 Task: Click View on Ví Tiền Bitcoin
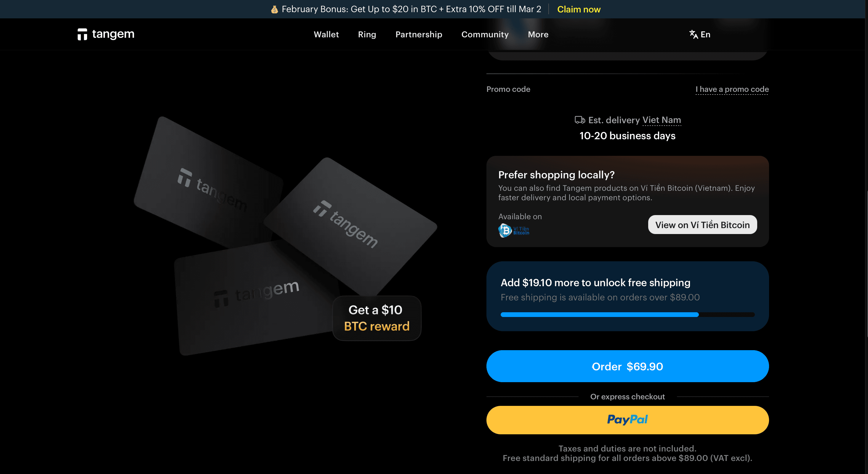[702, 225]
